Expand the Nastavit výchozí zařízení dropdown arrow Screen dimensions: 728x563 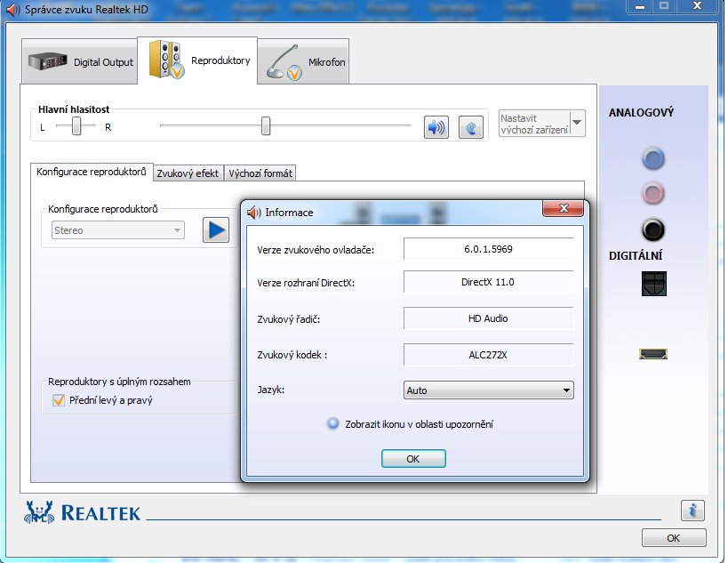click(x=577, y=123)
